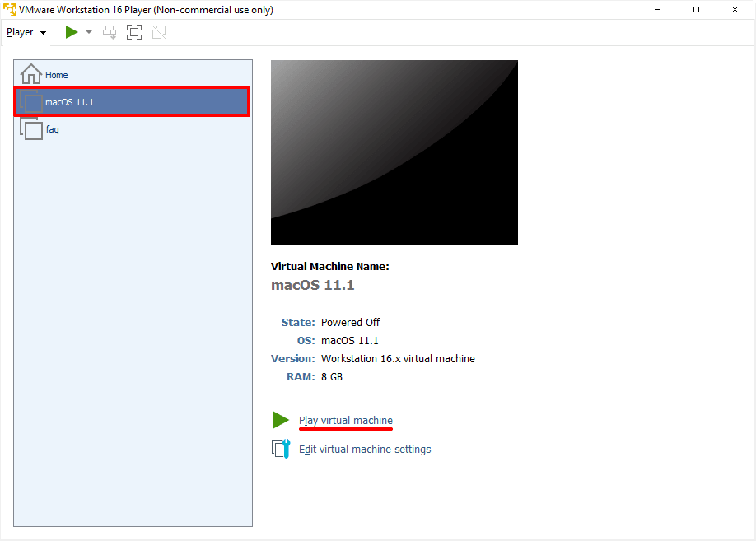Close the VMware Workstation Player window
Viewport: 756px width, 541px height.
click(735, 10)
